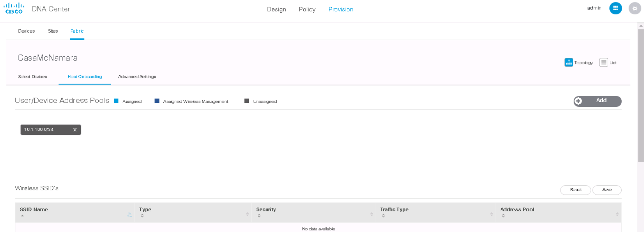Switch to List view icon

[x=603, y=62]
